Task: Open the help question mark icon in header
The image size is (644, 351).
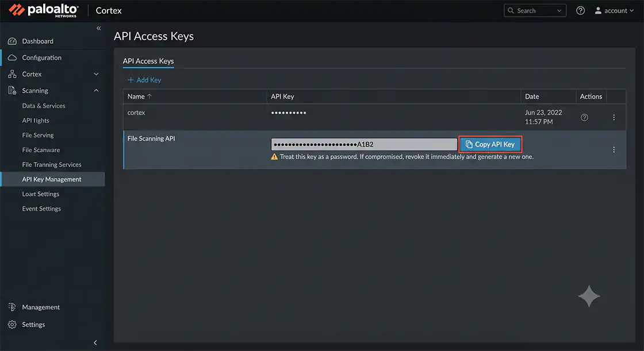Action: click(580, 11)
